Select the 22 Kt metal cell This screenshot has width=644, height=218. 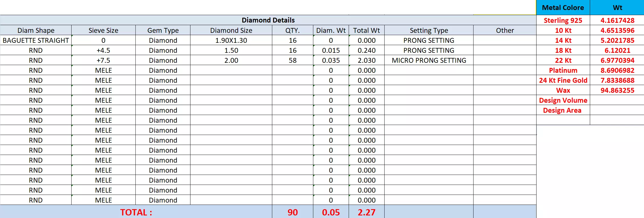click(563, 60)
